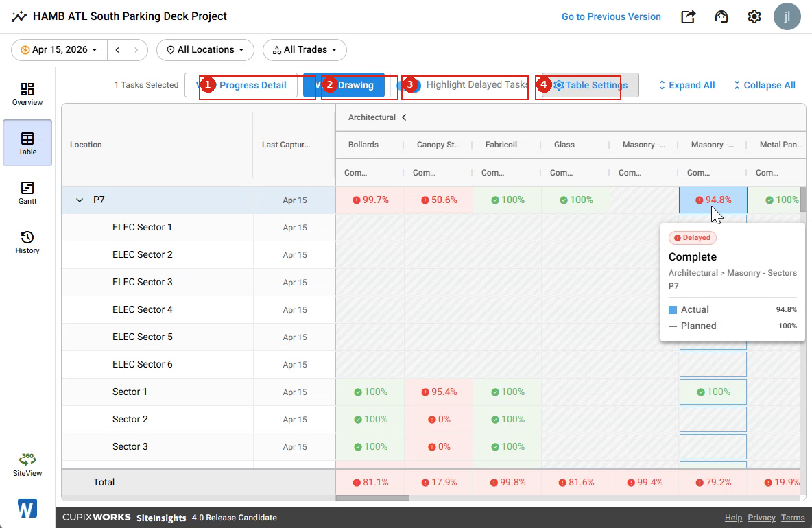The height and width of the screenshot is (528, 812).
Task: Open the Overview dashboard icon
Action: (27, 94)
